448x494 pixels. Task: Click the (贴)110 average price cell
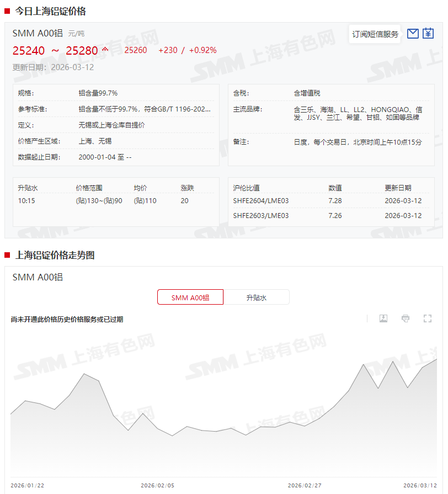pos(145,201)
